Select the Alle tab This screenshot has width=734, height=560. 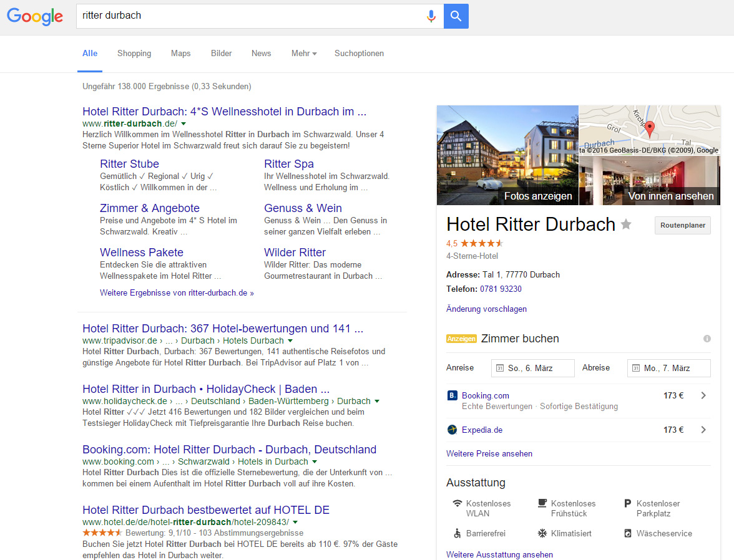(90, 54)
